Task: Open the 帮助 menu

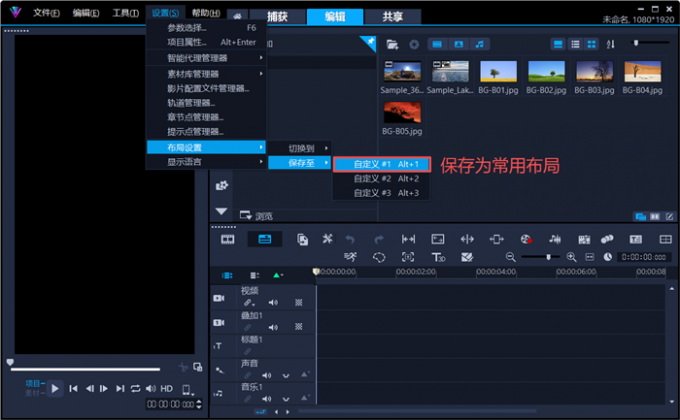Action: click(x=206, y=13)
